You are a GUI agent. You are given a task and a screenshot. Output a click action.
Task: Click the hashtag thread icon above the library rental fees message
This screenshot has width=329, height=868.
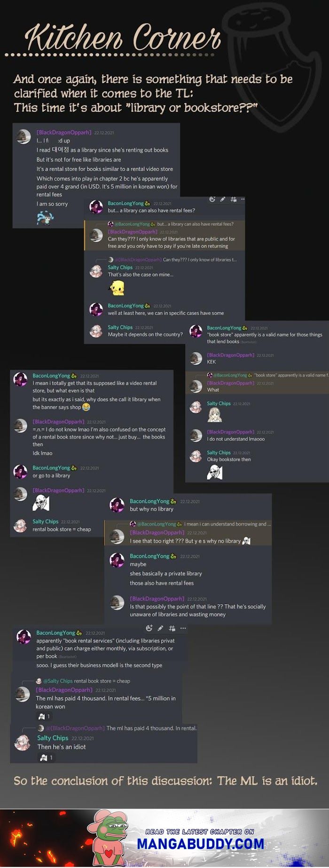pos(233,199)
